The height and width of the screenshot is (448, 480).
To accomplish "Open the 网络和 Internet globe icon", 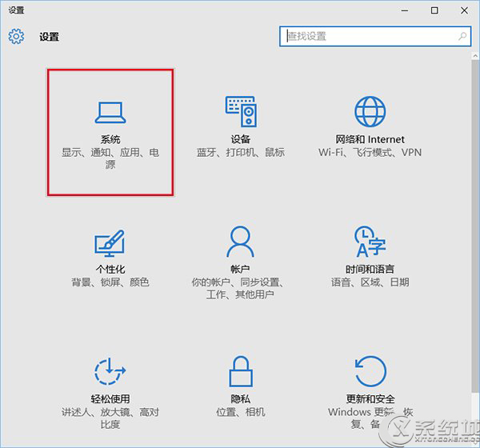I will point(370,111).
